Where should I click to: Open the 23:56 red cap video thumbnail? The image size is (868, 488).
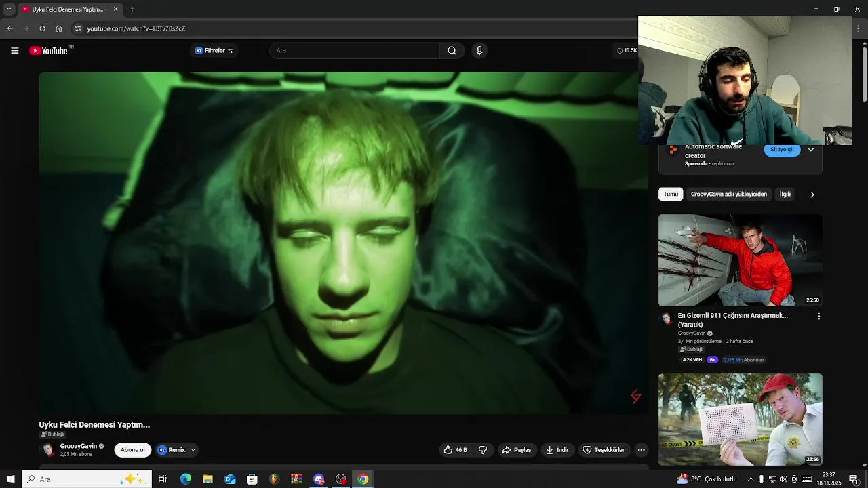pyautogui.click(x=741, y=420)
